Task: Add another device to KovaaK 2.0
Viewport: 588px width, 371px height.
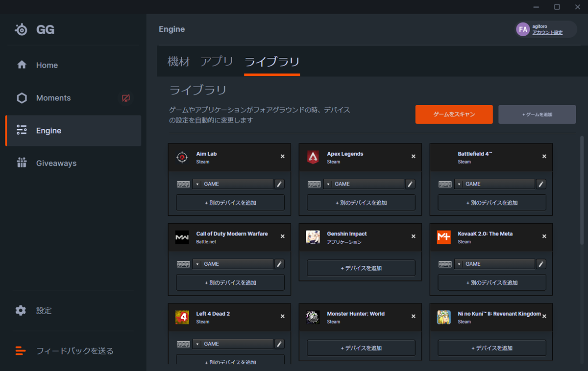Action: pyautogui.click(x=492, y=282)
